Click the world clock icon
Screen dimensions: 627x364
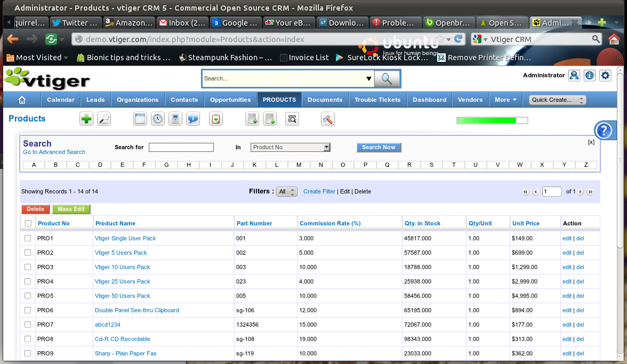[x=158, y=119]
